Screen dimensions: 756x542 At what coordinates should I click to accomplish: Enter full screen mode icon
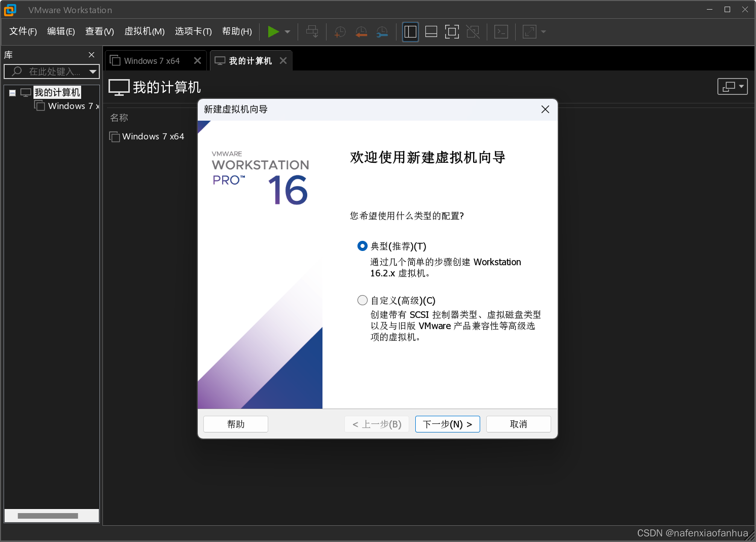452,32
